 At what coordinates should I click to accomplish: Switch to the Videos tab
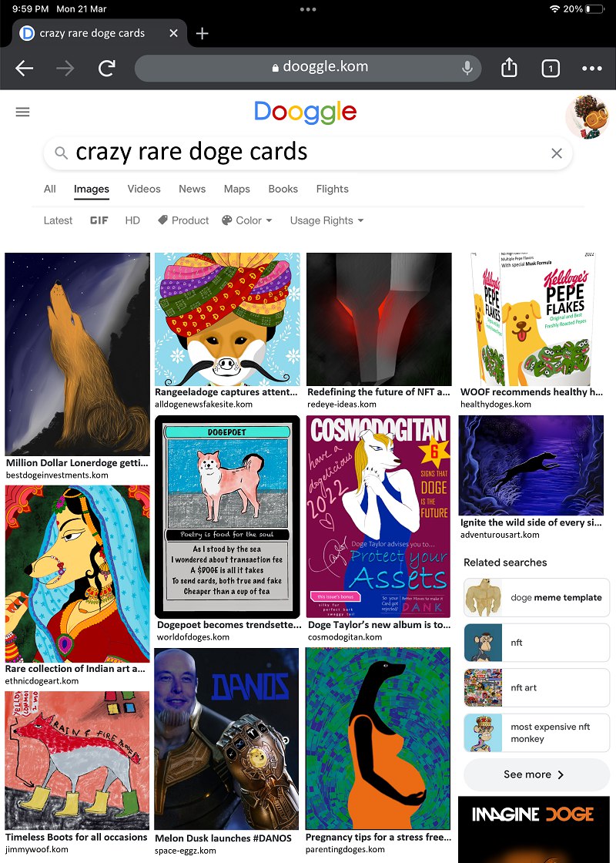point(144,189)
